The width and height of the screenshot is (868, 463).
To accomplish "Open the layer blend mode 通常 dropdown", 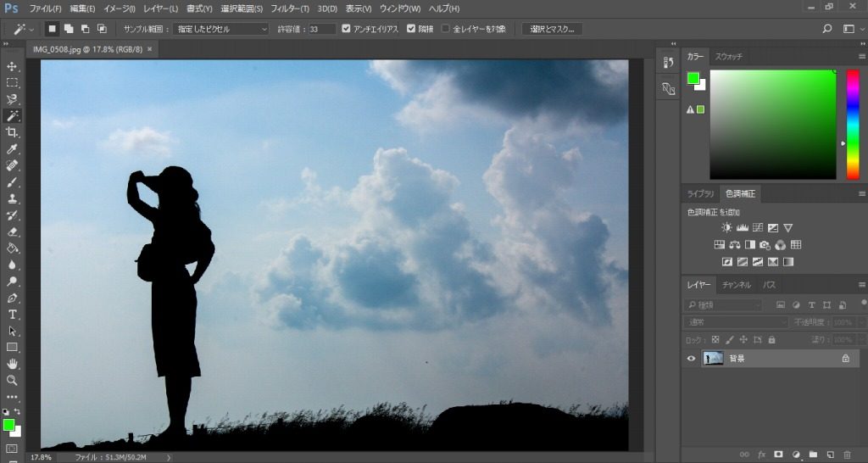I will pos(734,322).
